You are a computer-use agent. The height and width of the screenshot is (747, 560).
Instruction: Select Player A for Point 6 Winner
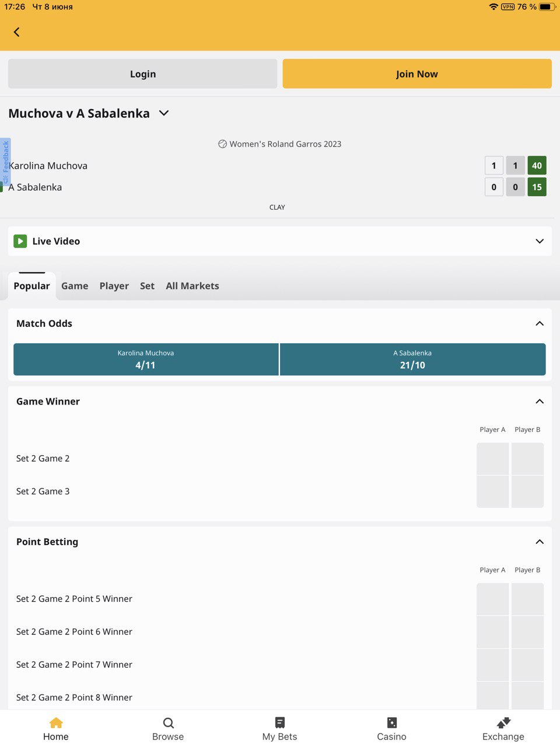493,631
